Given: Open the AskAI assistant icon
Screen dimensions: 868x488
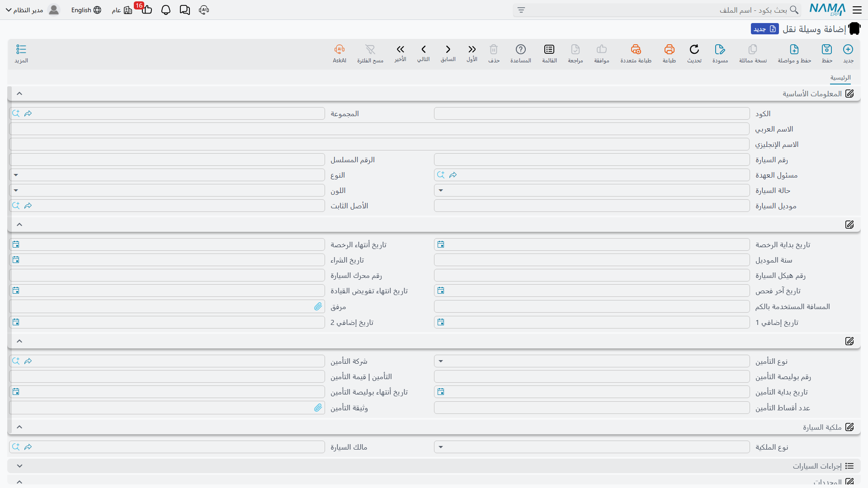Looking at the screenshot, I should tap(340, 49).
